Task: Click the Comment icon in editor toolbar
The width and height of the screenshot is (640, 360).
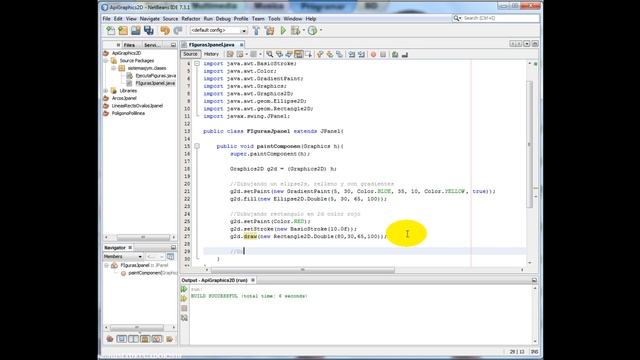Action: coord(395,54)
